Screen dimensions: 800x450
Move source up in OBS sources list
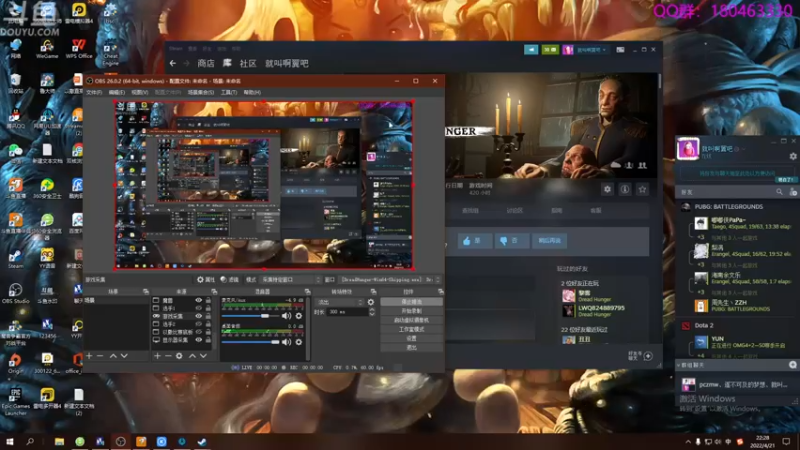click(192, 356)
